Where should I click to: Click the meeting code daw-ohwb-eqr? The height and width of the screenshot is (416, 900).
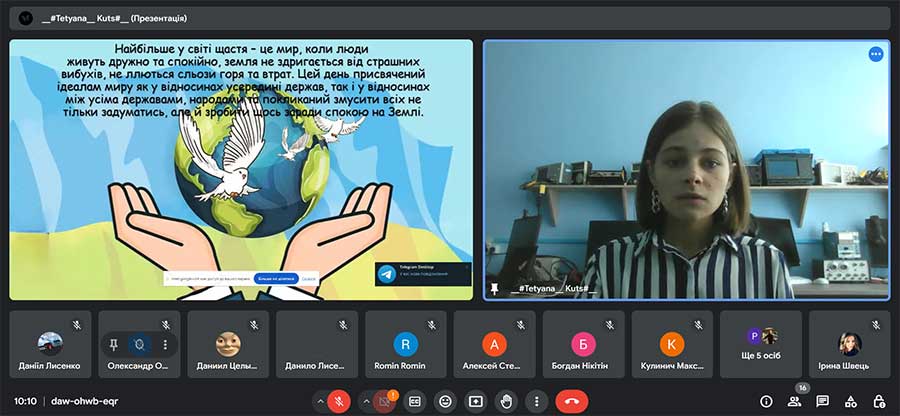click(x=84, y=401)
